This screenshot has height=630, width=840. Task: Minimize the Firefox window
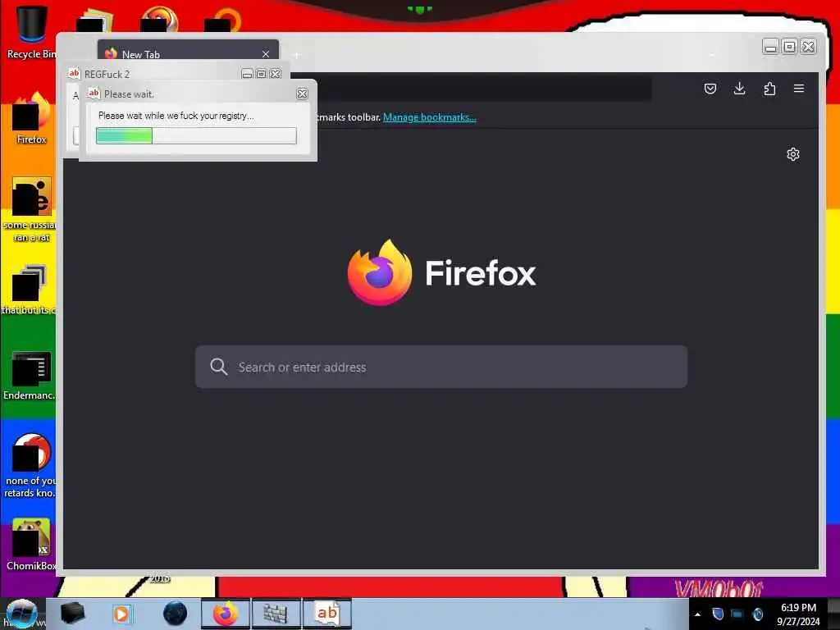click(770, 47)
